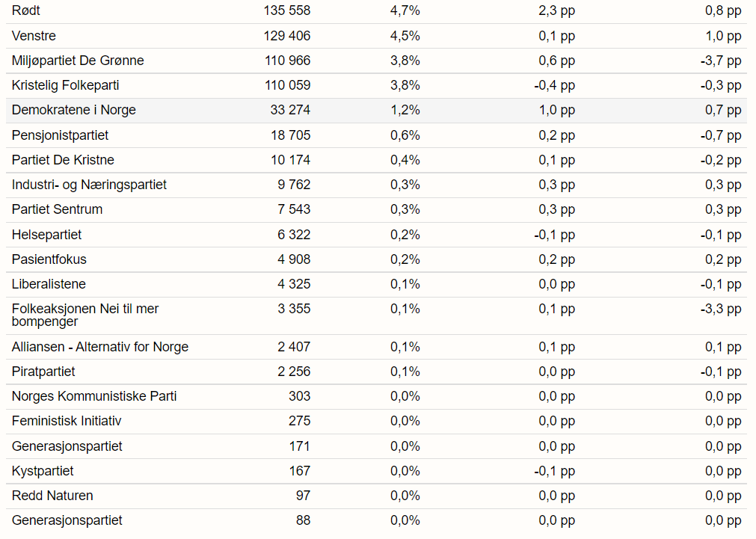
Task: Select the Helsepartiet party name
Action: 46,235
